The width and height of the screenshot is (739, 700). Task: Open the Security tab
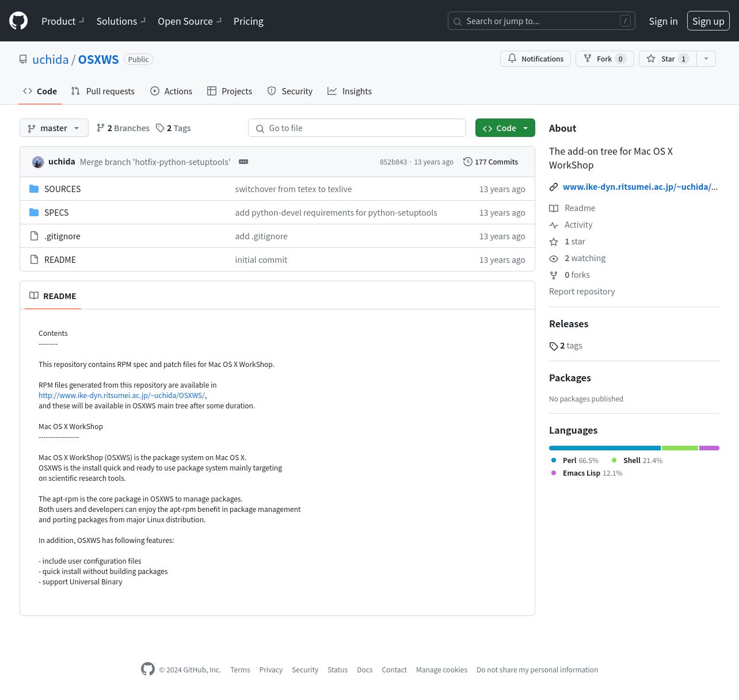[290, 91]
